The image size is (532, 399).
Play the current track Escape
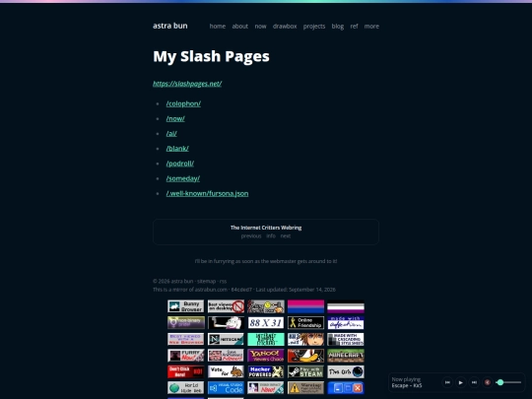click(x=461, y=382)
